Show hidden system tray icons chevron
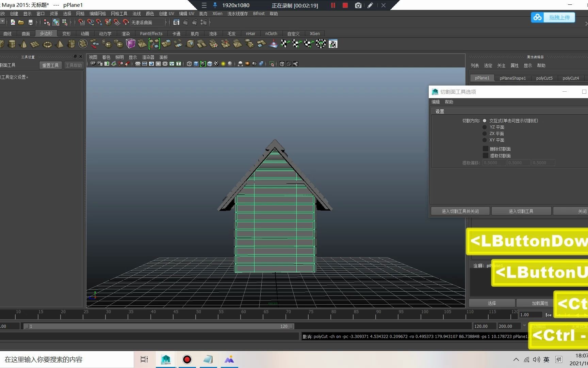588x368 pixels. (x=516, y=359)
